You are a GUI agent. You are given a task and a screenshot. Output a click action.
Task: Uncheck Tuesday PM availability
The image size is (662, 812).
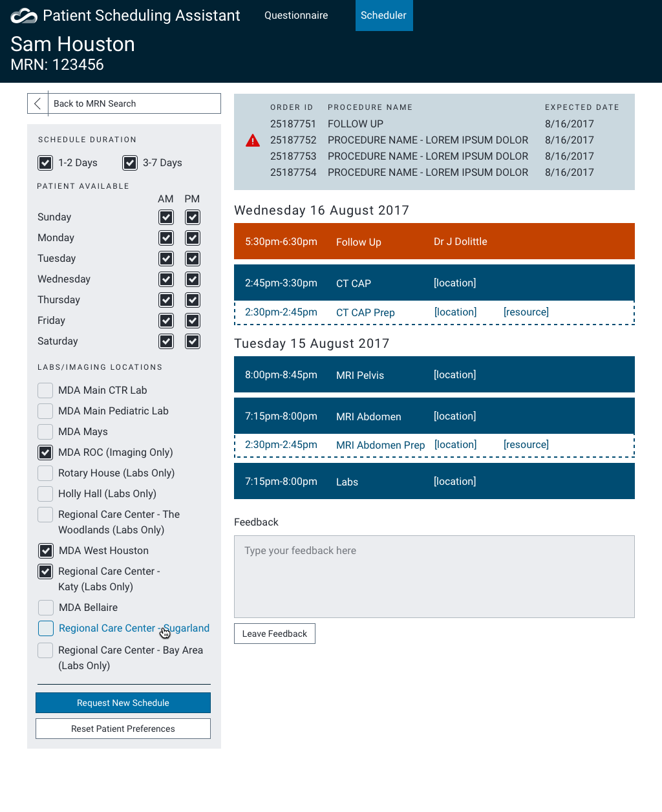(x=193, y=259)
